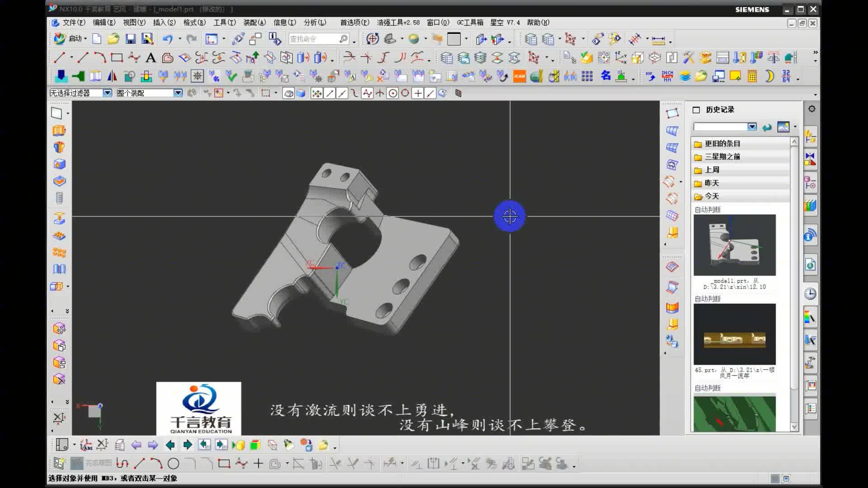Click the 查找命令 command search field
This screenshot has width=868, height=488.
pos(319,39)
